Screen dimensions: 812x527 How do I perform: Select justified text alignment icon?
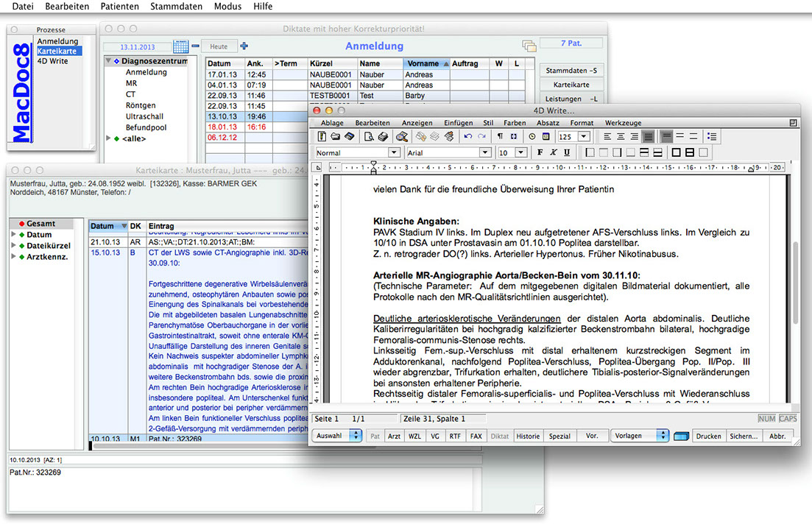648,137
